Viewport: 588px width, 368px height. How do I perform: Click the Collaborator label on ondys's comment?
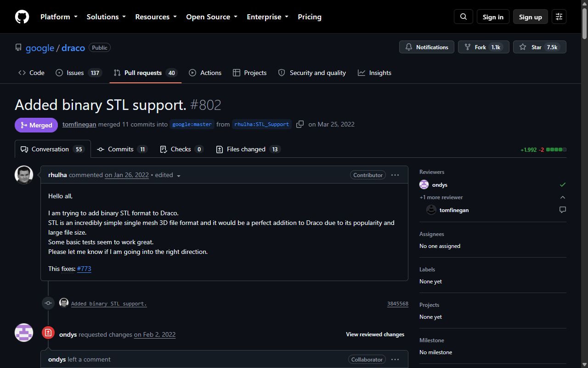point(367,359)
